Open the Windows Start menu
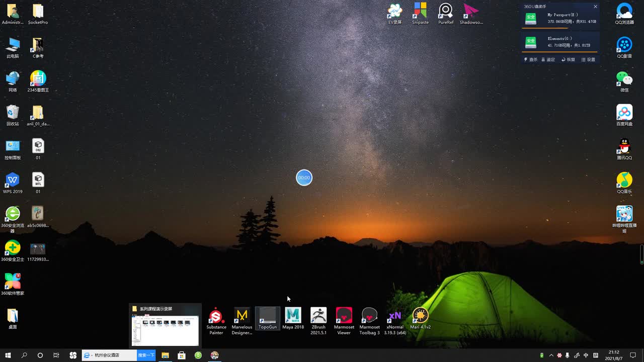This screenshot has height=362, width=644. pyautogui.click(x=8, y=355)
